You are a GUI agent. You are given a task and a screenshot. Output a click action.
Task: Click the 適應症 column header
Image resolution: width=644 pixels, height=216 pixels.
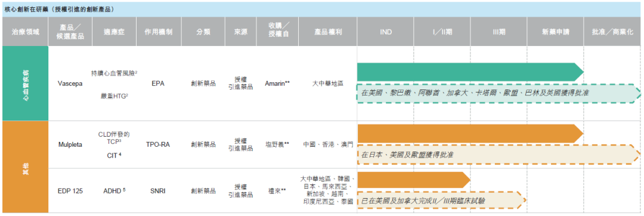coord(113,32)
